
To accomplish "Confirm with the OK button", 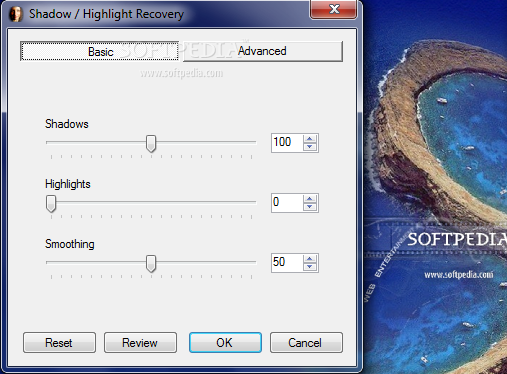I will click(x=225, y=342).
